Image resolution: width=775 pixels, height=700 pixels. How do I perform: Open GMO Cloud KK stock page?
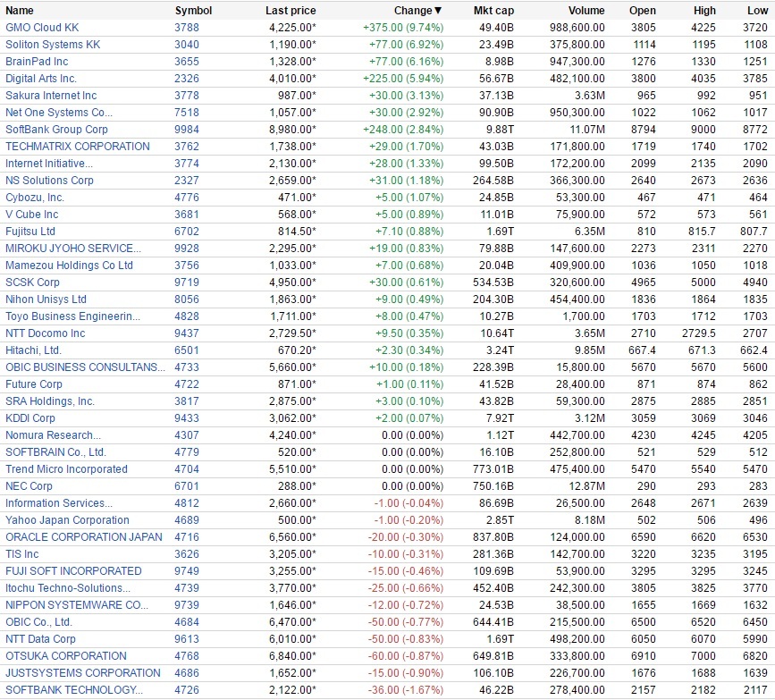tap(42, 28)
